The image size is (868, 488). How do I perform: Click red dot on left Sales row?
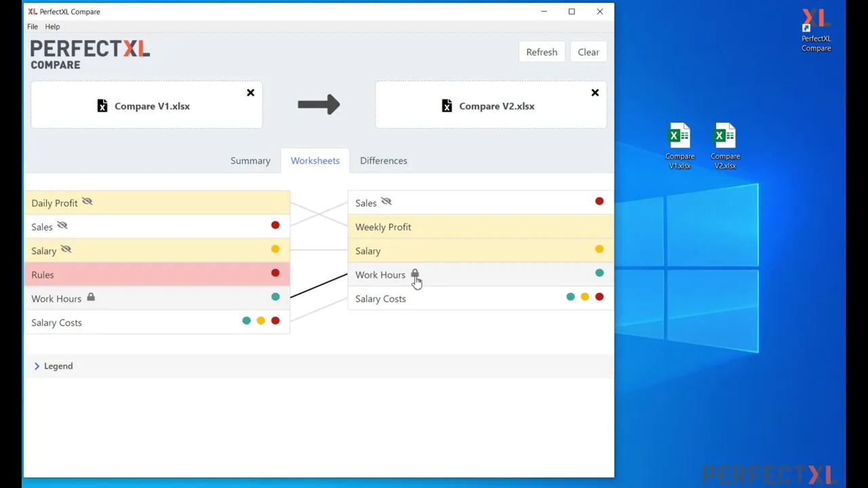pyautogui.click(x=275, y=225)
